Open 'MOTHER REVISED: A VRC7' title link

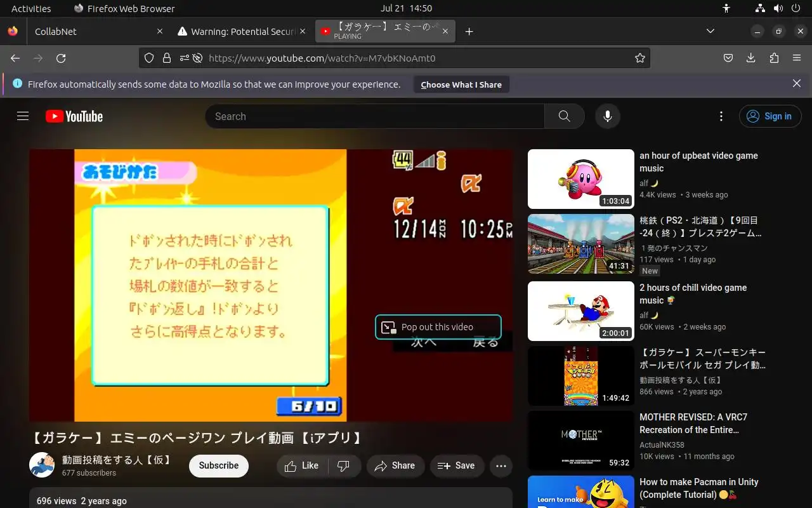[693, 424]
